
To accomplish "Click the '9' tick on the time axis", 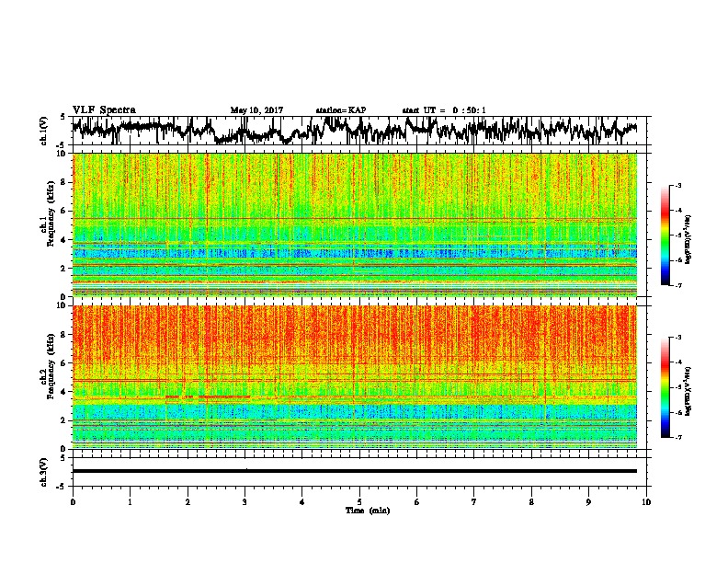I will click(588, 501).
